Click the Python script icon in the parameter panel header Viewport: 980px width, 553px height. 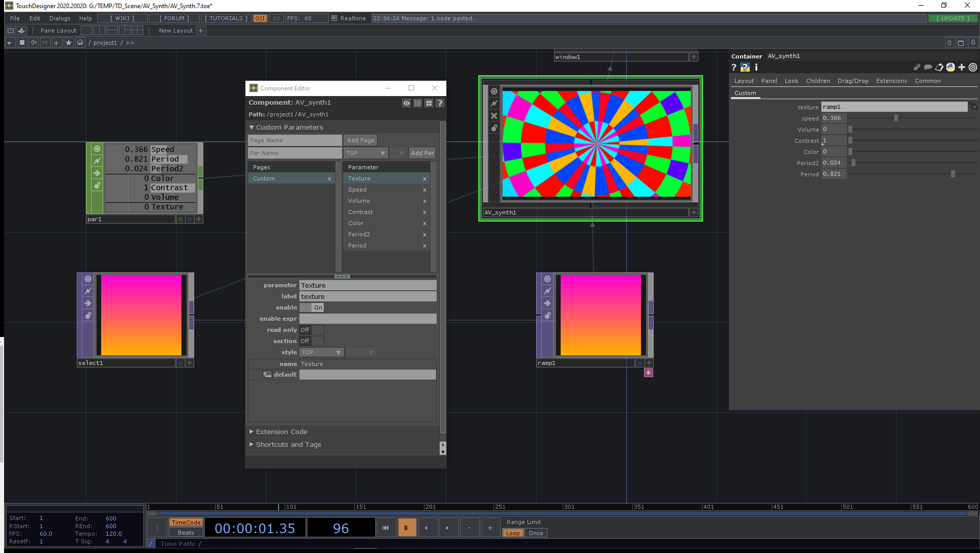951,67
